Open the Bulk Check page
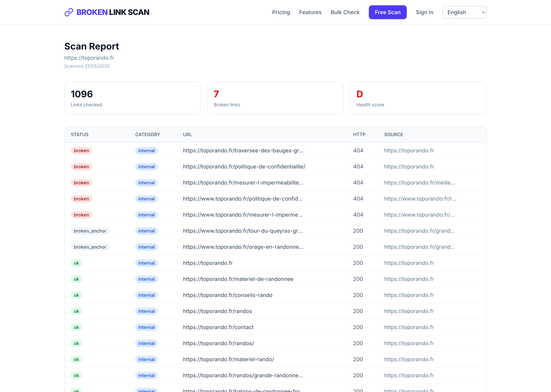551x392 pixels. point(345,12)
